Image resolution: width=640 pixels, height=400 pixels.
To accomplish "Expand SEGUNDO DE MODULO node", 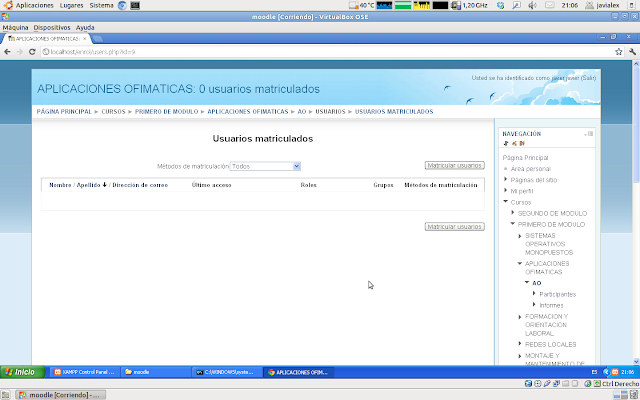I will click(513, 213).
